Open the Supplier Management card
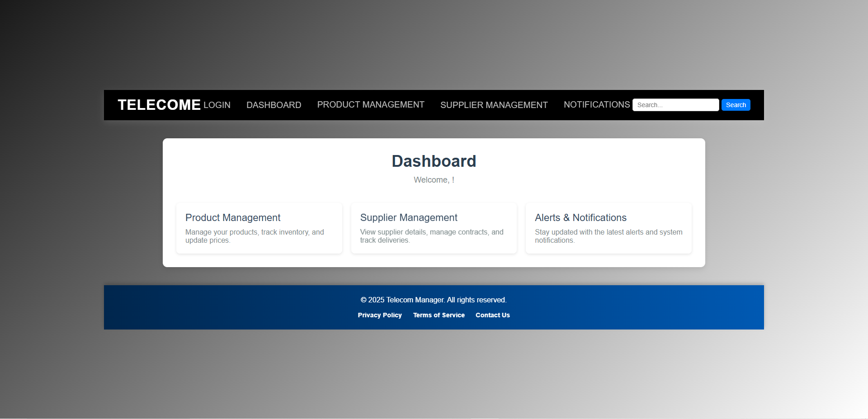 (434, 228)
